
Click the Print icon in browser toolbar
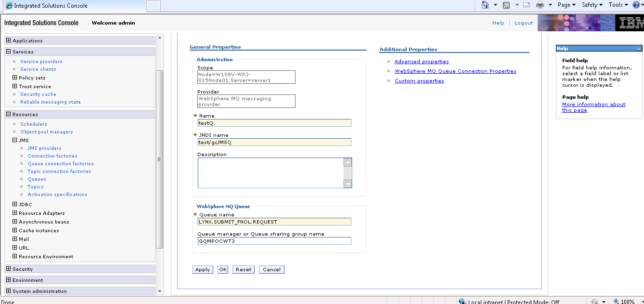pyautogui.click(x=540, y=5)
